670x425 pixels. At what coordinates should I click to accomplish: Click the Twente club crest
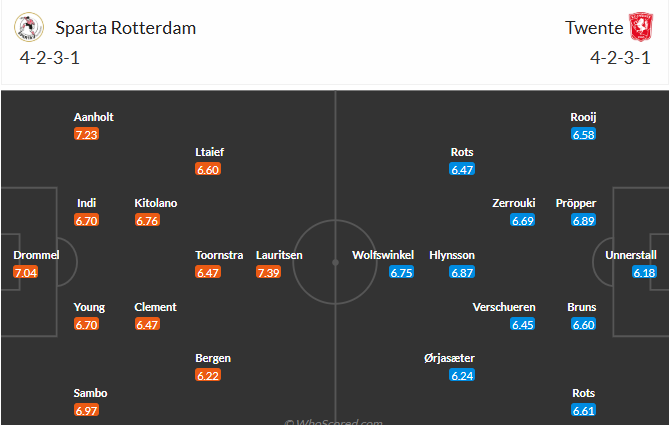tap(641, 27)
